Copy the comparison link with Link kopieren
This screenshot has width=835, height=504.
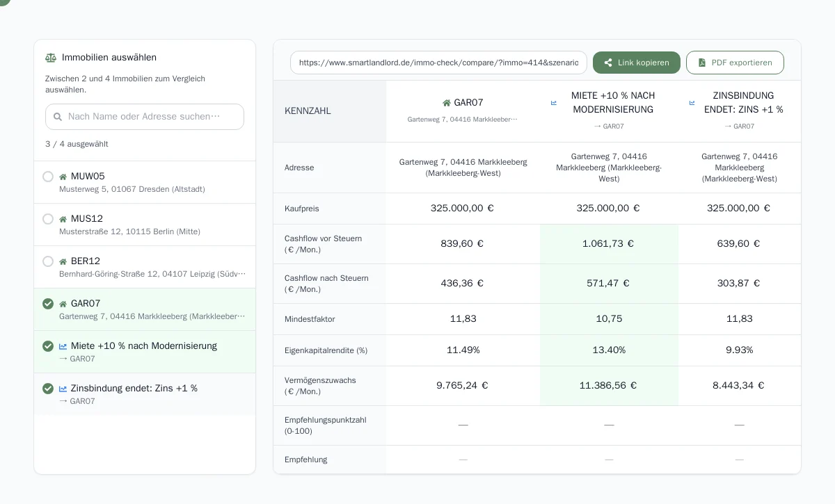[637, 63]
